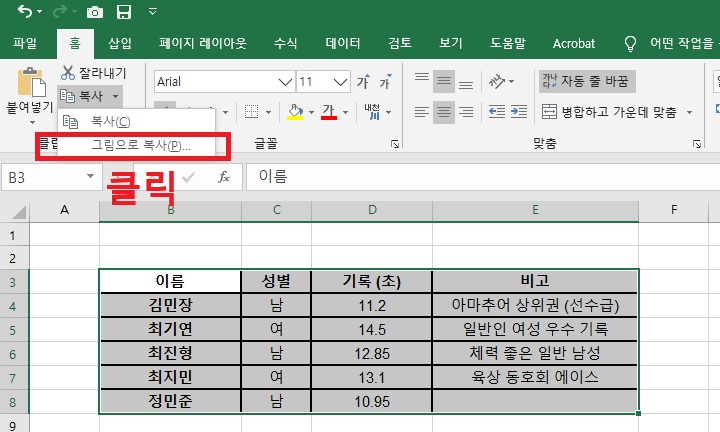Expand the fill color dropdown arrow

311,112
